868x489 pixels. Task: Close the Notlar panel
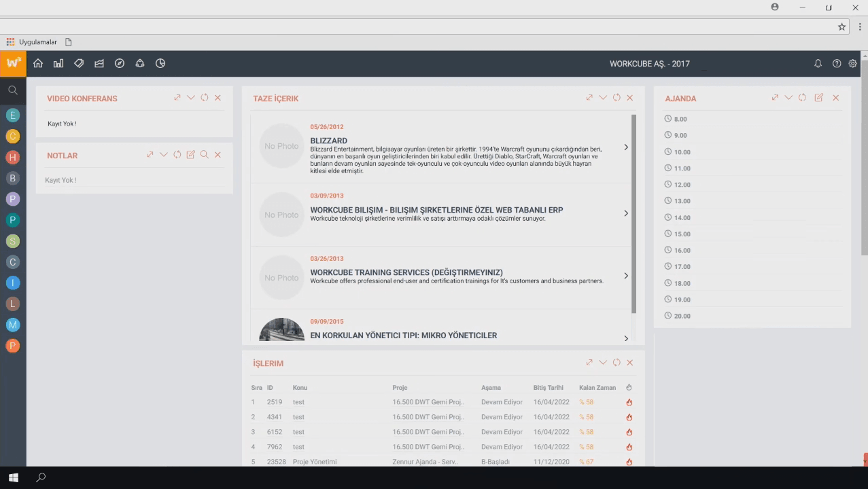(218, 155)
